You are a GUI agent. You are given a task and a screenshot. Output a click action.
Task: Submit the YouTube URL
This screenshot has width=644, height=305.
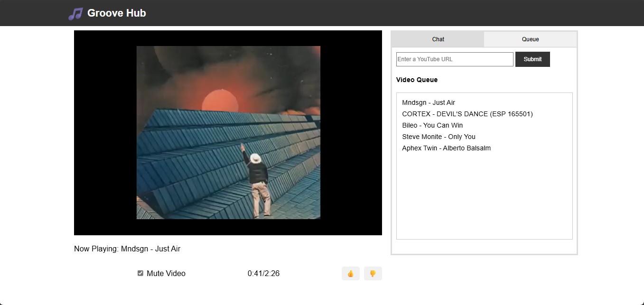532,59
